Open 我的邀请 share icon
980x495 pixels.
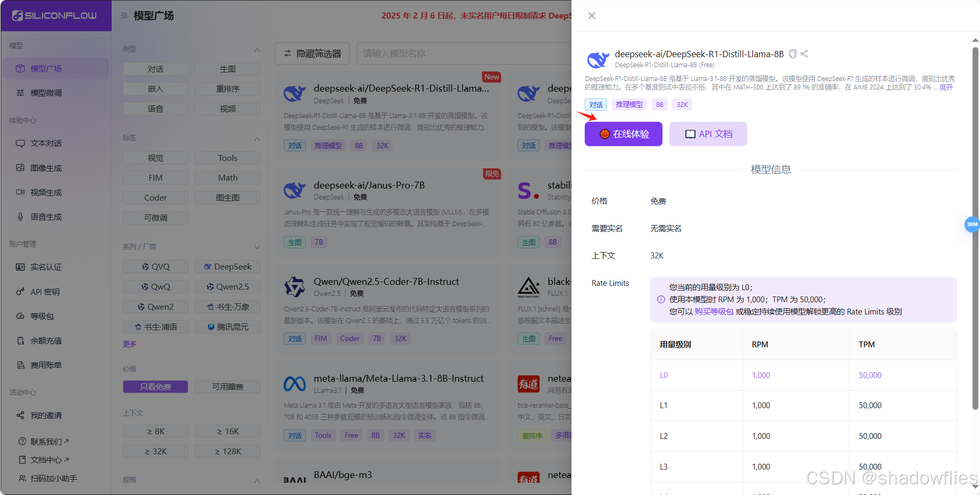20,415
